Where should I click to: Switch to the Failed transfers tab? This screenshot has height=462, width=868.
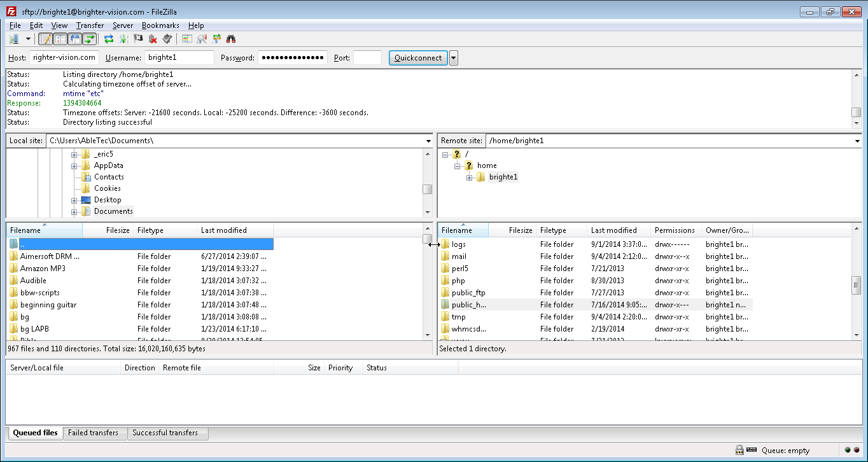[95, 433]
